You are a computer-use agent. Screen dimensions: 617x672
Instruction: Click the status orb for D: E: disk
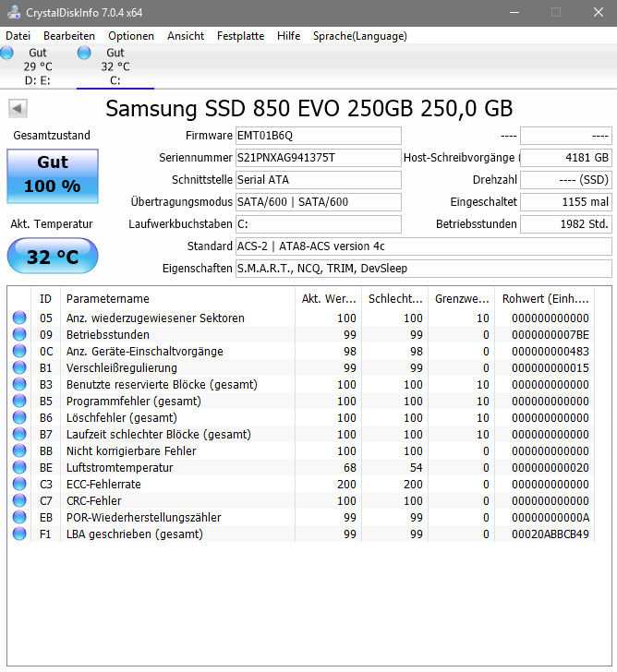pyautogui.click(x=6, y=53)
